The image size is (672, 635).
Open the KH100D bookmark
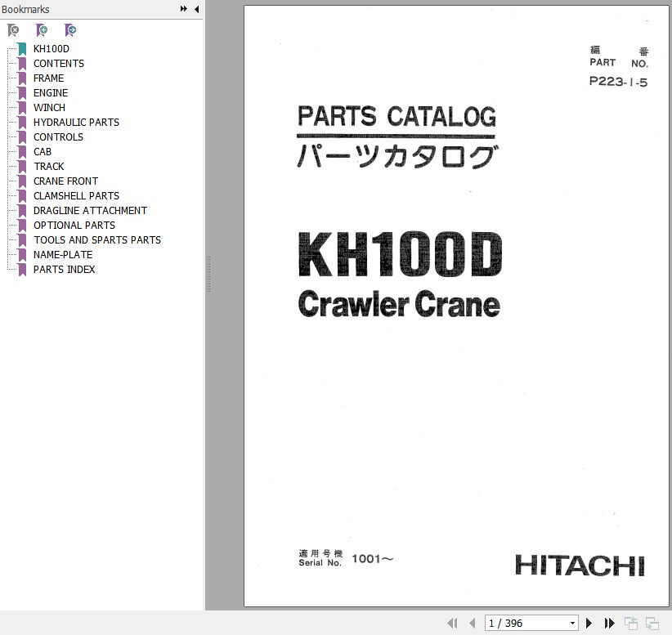click(x=52, y=49)
